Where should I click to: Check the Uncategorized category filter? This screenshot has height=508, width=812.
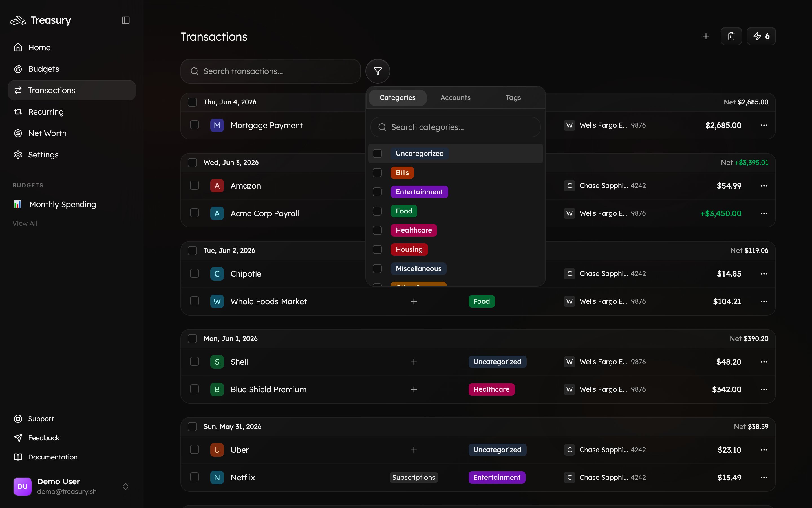[x=377, y=154]
